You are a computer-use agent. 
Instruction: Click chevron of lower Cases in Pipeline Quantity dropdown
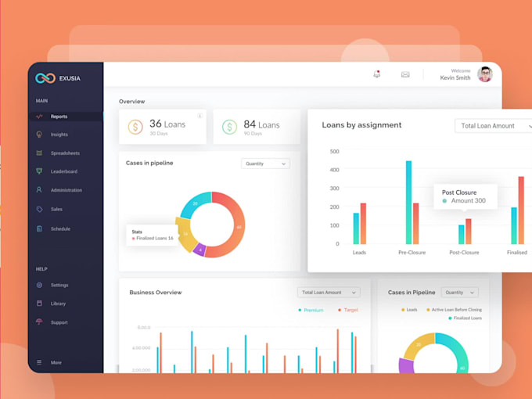(472, 293)
